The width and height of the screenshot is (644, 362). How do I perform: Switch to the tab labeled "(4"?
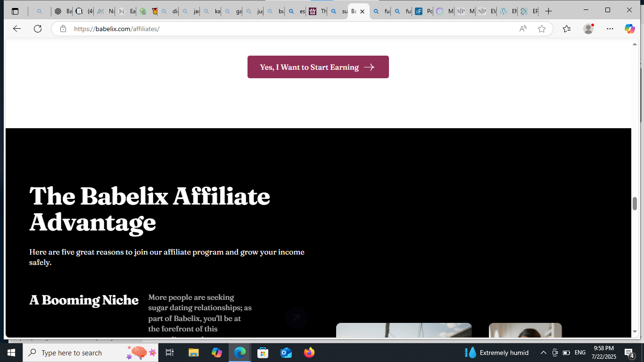click(x=84, y=11)
